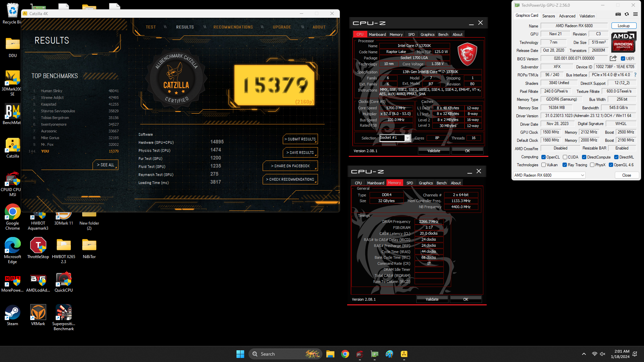Toggle the UEFI checkbox in GPU-Z
The height and width of the screenshot is (362, 644).
click(623, 59)
